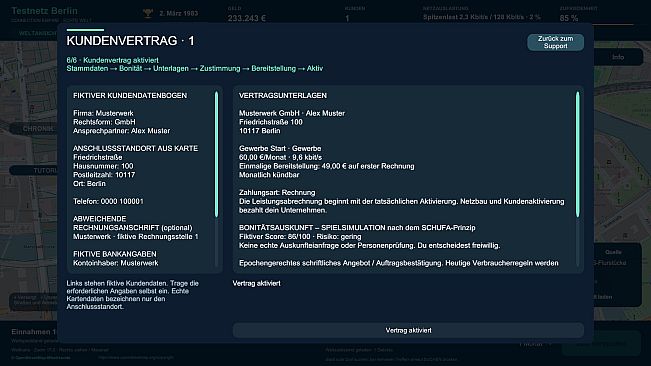Click the 'Zurück zum Support' button
Image resolution: width=651 pixels, height=366 pixels.
pyautogui.click(x=555, y=42)
